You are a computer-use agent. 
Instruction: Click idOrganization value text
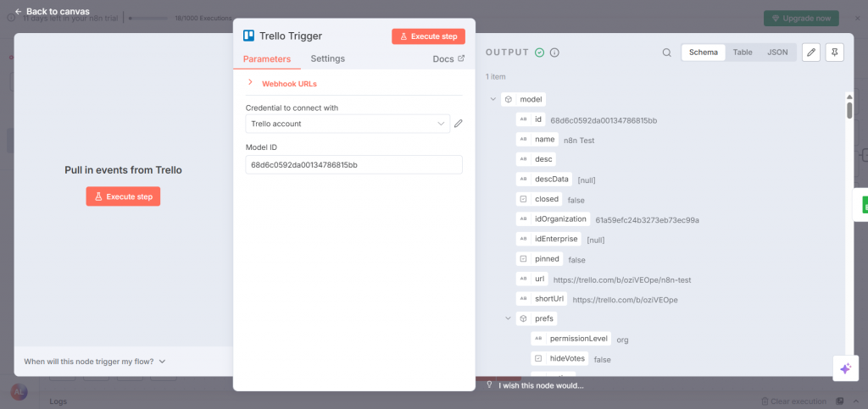point(647,220)
